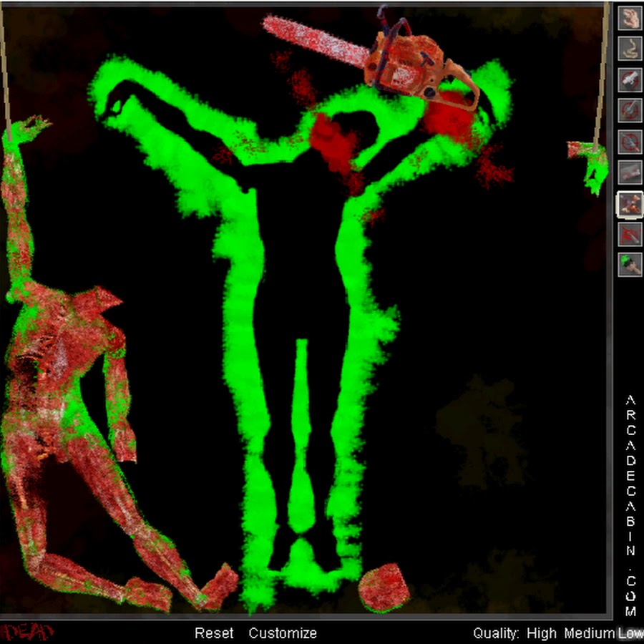Select the highlighted chainsaw tool icon
This screenshot has height=644, width=644.
click(630, 204)
